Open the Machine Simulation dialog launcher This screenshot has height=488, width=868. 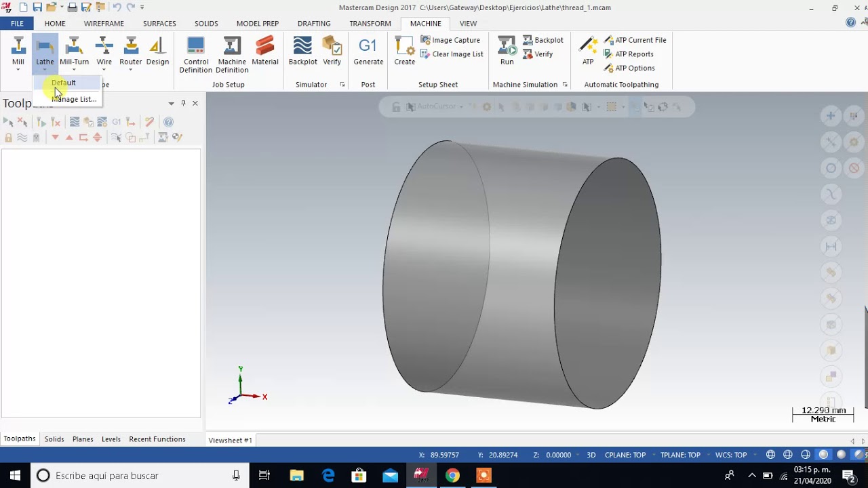coord(564,85)
